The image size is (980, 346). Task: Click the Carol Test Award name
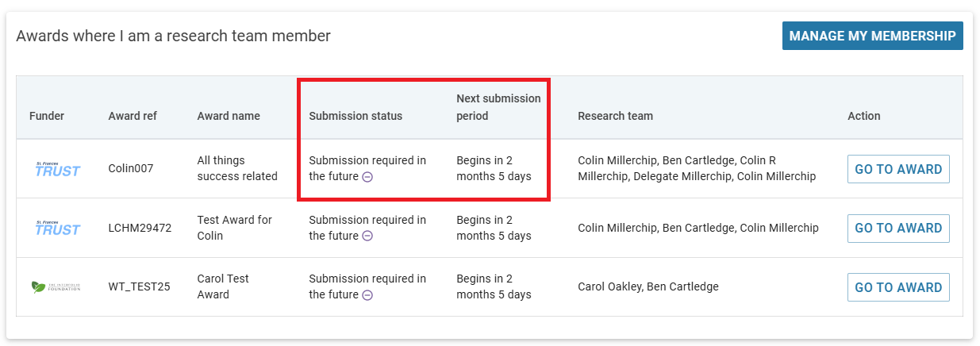point(223,286)
